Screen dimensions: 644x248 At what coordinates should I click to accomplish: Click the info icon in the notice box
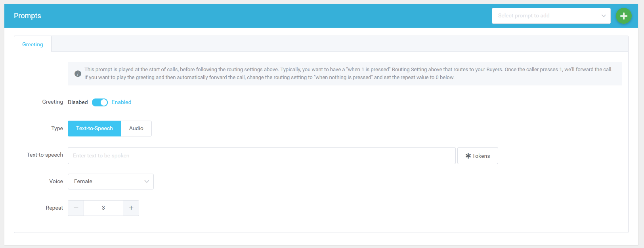pos(78,74)
